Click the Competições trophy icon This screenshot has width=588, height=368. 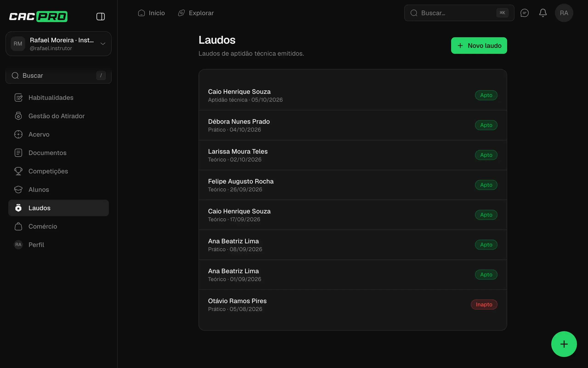pyautogui.click(x=18, y=171)
